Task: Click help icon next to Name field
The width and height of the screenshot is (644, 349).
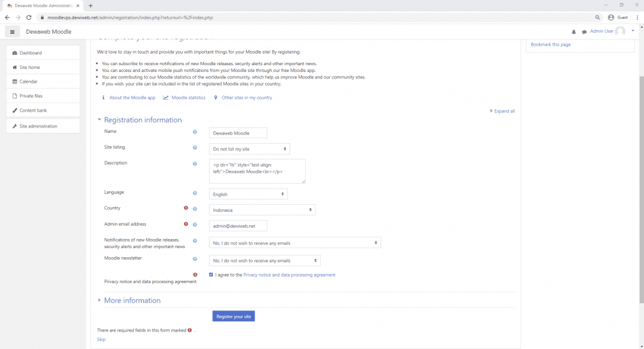Action: tap(195, 132)
